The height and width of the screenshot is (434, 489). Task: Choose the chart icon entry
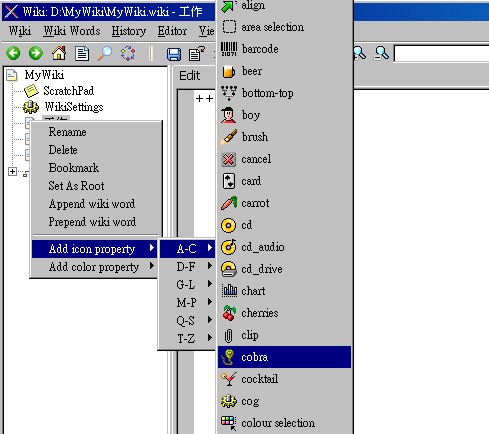click(x=285, y=291)
